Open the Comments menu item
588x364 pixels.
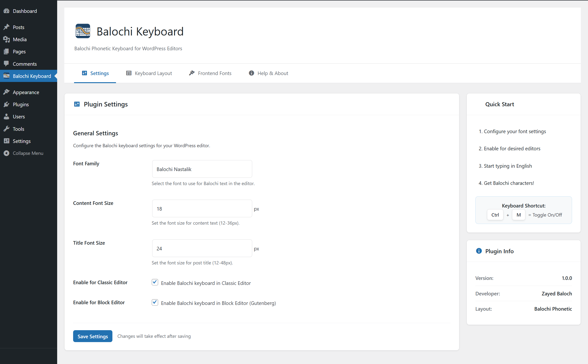tap(29, 64)
